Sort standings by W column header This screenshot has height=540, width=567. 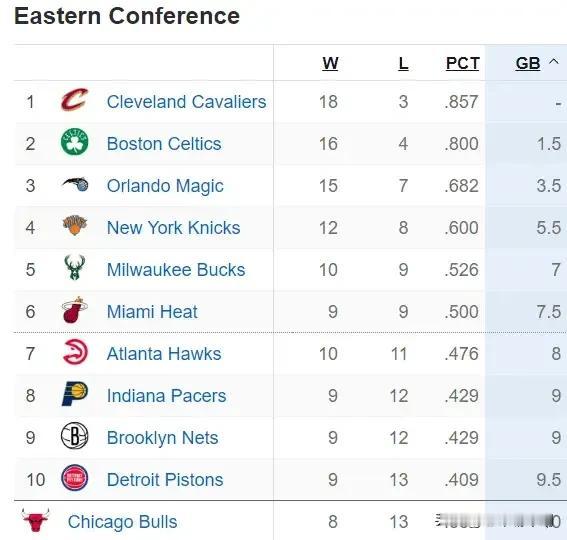coord(330,63)
